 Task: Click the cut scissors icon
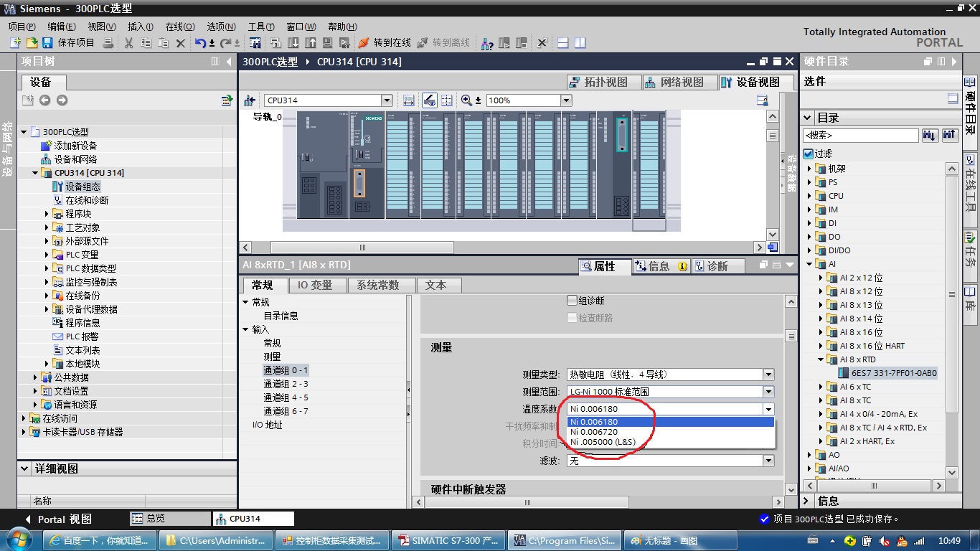point(129,43)
